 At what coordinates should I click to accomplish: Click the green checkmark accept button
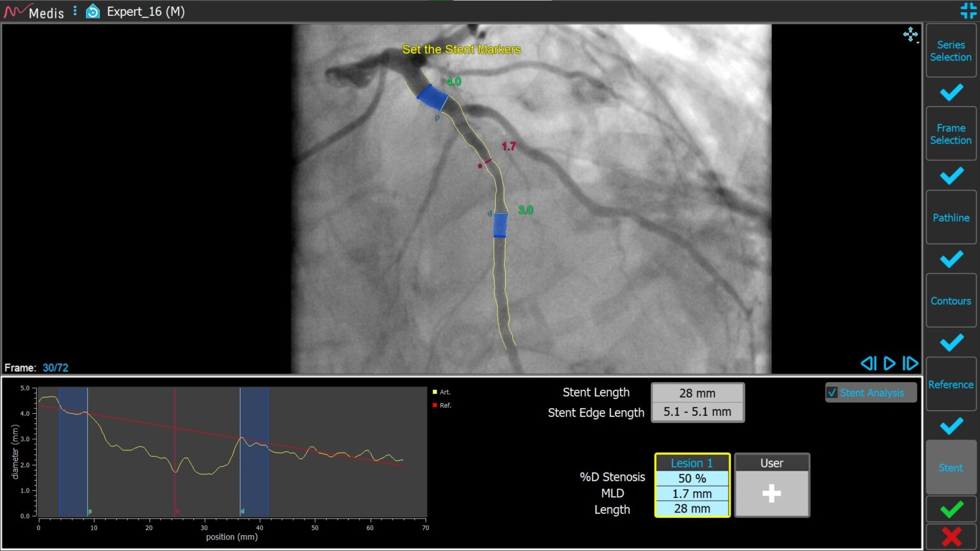(x=951, y=509)
